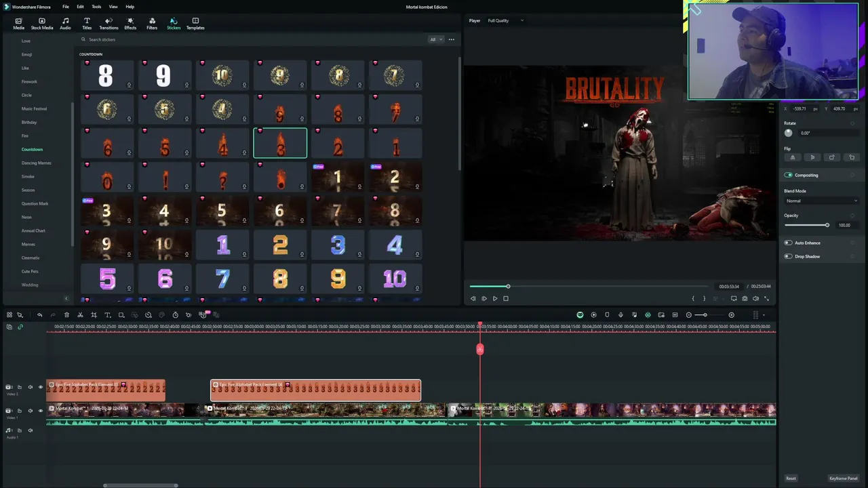This screenshot has width=868, height=488.
Task: Open the All filter dropdown
Action: [435, 39]
